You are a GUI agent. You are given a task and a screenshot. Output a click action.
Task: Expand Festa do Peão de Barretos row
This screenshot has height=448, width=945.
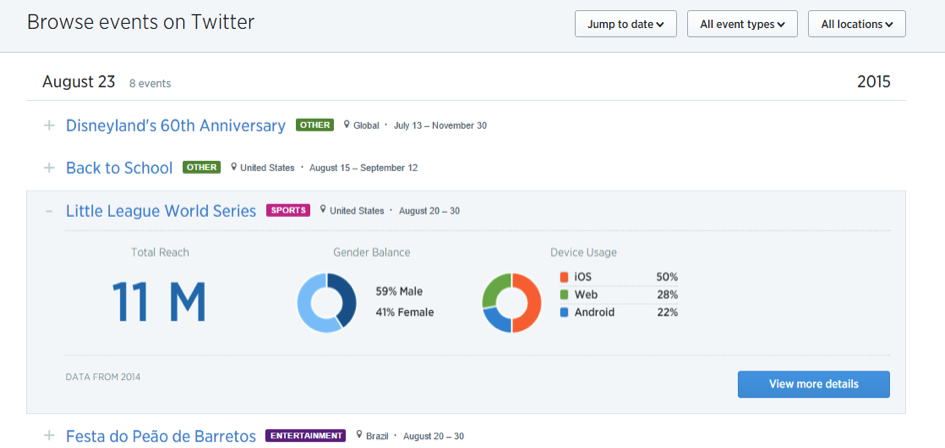click(x=48, y=436)
